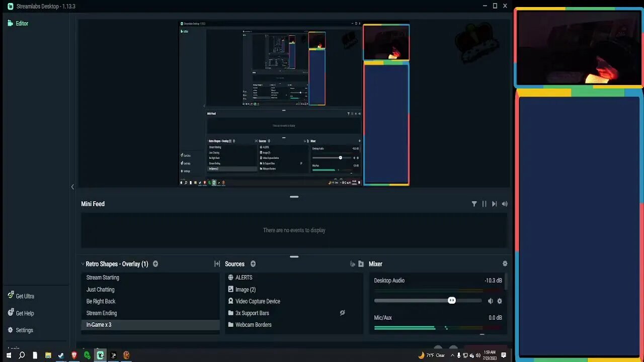Click the Settings gear icon in sidebar
The height and width of the screenshot is (362, 644).
click(11, 330)
